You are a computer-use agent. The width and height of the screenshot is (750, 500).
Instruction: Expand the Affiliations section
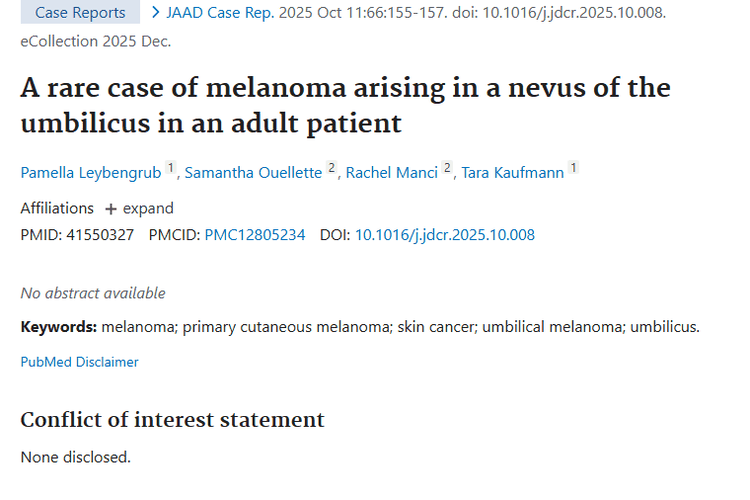(139, 208)
